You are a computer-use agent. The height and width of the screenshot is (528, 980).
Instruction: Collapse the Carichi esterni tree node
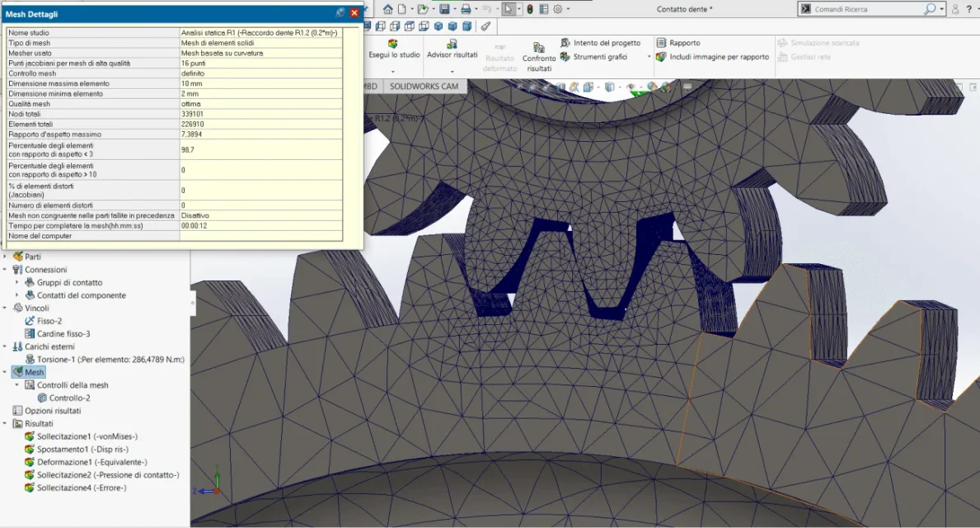coord(5,346)
